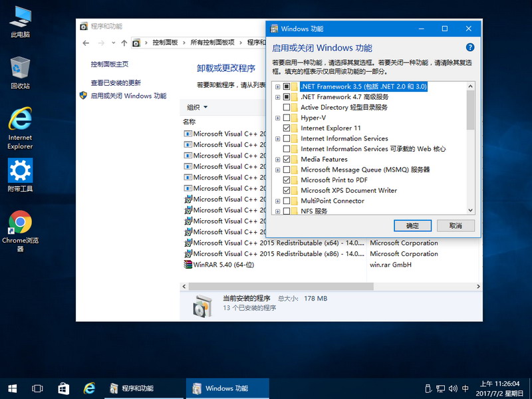The width and height of the screenshot is (532, 399).
Task: Click the Windows Start button
Action: (x=13, y=388)
